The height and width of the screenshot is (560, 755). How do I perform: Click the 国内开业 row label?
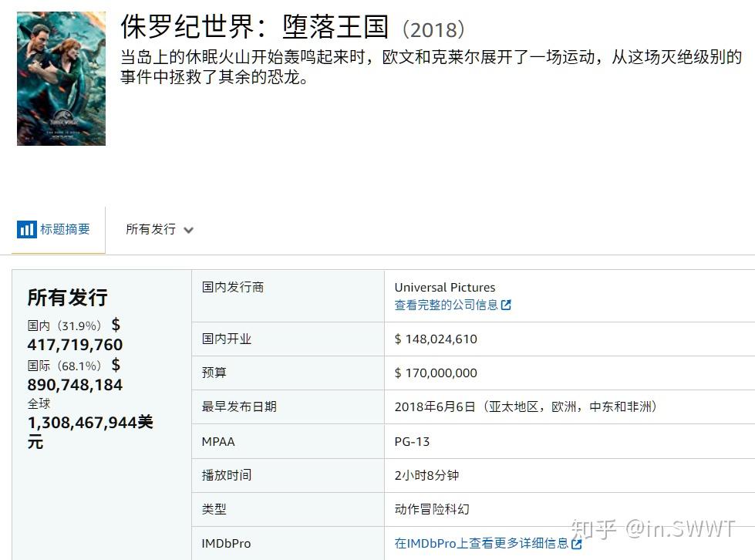pyautogui.click(x=227, y=339)
